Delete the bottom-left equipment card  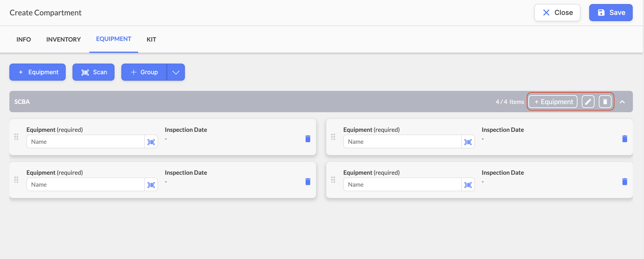(308, 182)
